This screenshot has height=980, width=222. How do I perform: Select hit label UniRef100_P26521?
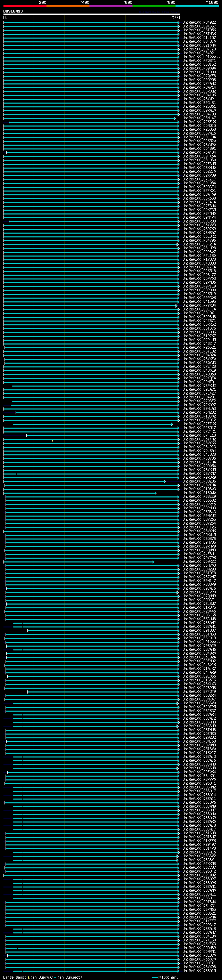coord(199,347)
